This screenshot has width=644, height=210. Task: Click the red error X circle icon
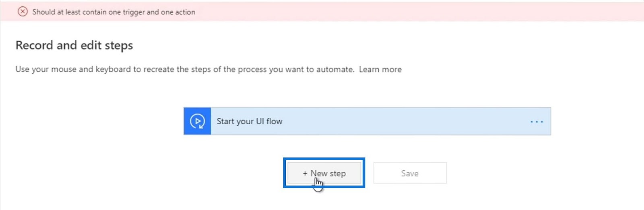(23, 12)
